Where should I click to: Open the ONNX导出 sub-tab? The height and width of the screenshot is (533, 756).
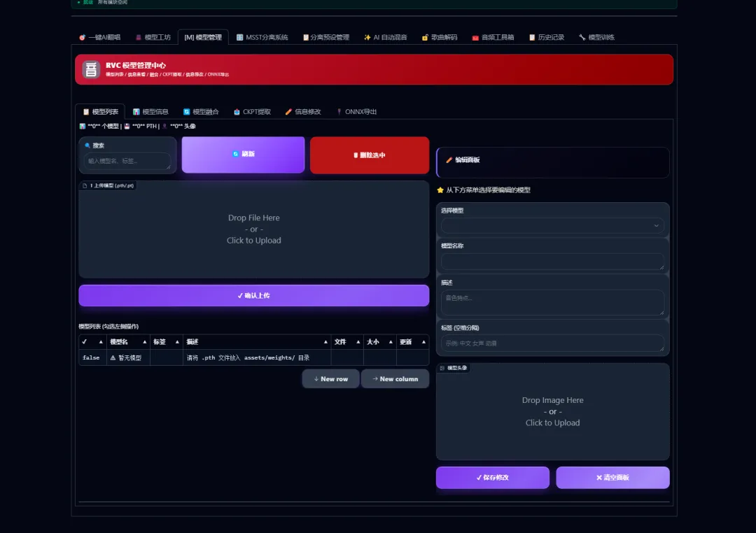coord(356,112)
